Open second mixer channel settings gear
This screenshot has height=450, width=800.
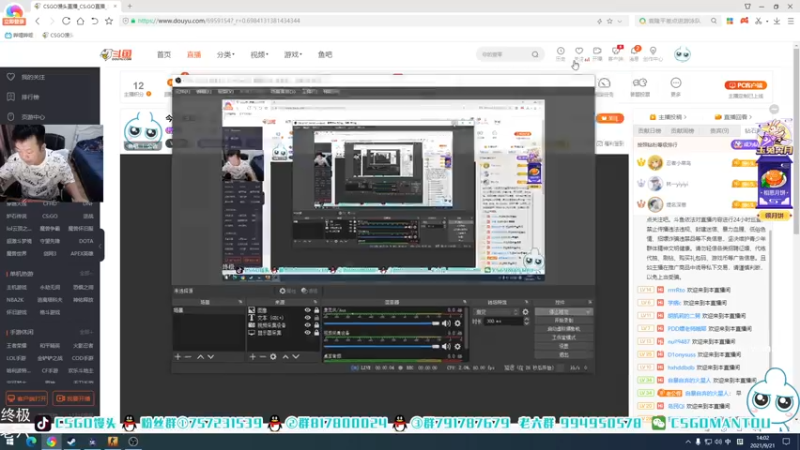pos(458,346)
